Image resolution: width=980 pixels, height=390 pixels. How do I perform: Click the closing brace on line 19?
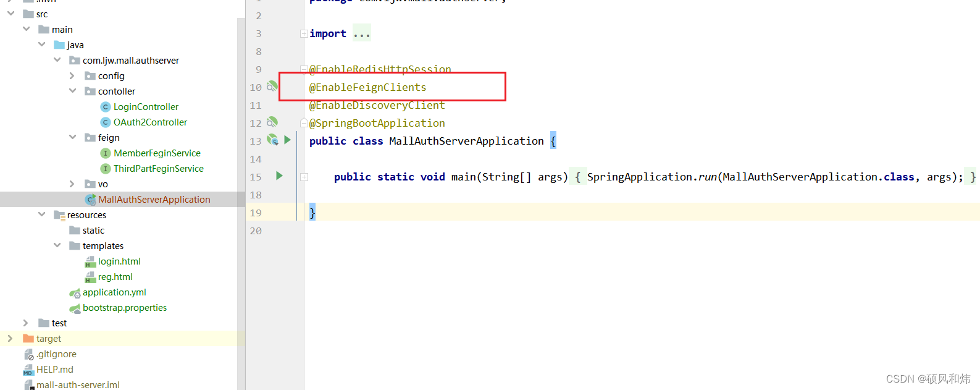tap(312, 213)
